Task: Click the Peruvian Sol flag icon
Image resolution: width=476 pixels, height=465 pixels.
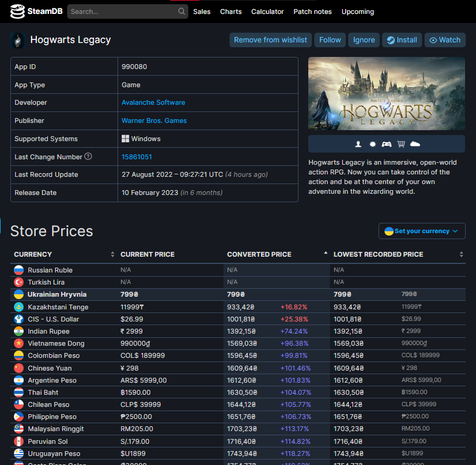Action: pos(19,441)
